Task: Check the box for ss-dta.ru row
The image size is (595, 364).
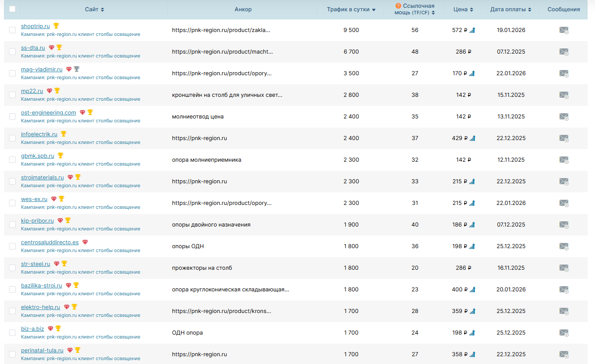Action: click(x=12, y=52)
